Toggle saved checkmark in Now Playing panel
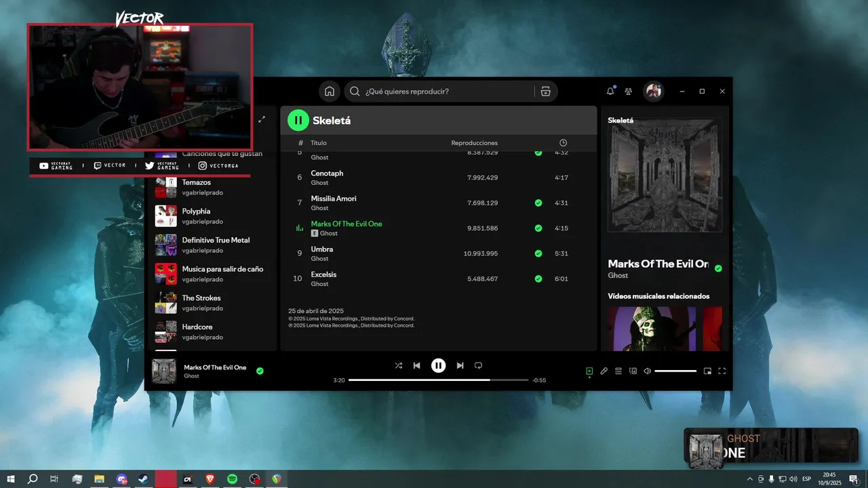Viewport: 868px width, 488px height. (718, 268)
